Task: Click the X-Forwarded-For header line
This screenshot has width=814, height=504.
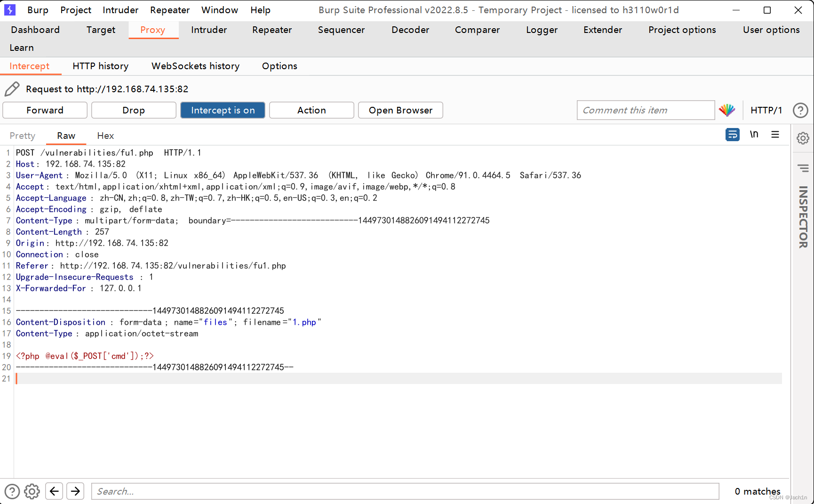Action: click(x=79, y=288)
